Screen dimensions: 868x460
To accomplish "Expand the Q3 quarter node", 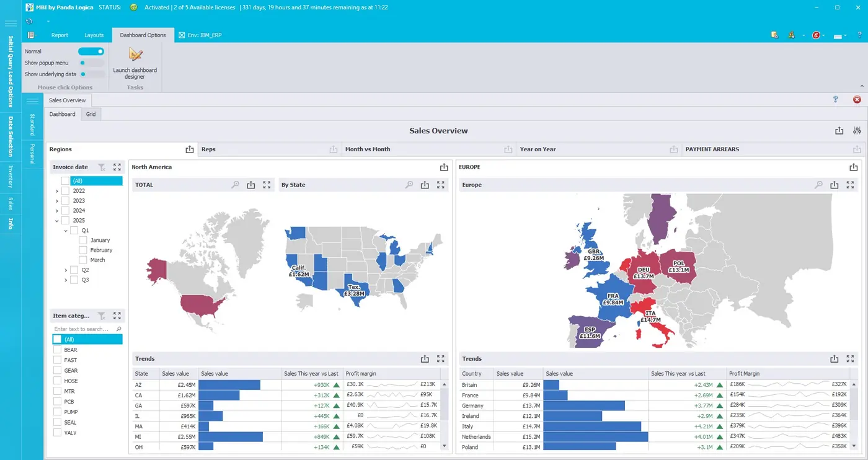I will [66, 280].
